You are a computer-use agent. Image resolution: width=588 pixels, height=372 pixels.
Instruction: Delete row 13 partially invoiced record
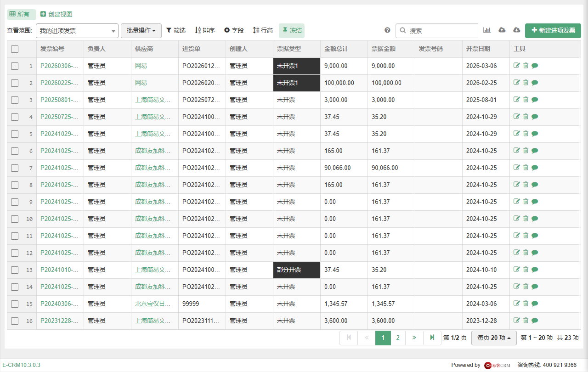pyautogui.click(x=526, y=270)
